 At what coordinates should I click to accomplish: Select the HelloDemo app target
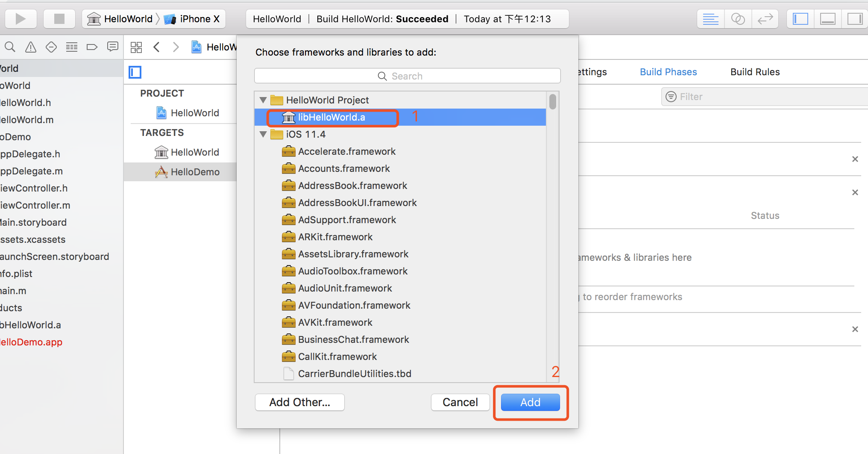[x=187, y=172]
